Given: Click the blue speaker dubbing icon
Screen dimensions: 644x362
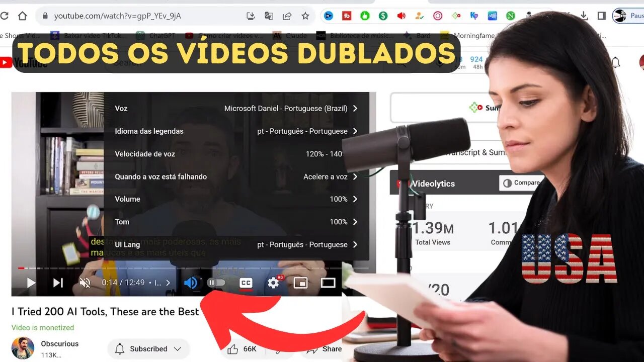Looking at the screenshot, I should pyautogui.click(x=191, y=283).
